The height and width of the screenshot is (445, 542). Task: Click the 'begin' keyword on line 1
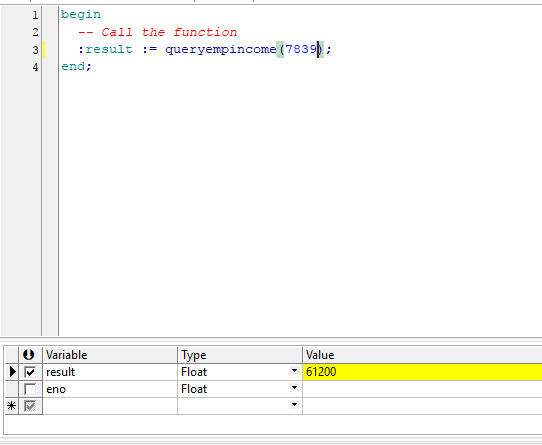(81, 15)
